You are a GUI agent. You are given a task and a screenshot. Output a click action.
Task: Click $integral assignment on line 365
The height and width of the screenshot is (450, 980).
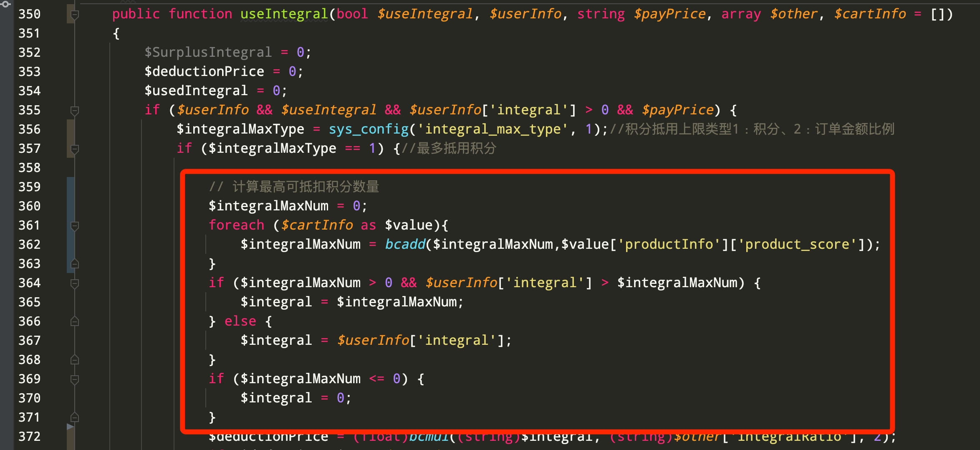click(x=276, y=302)
